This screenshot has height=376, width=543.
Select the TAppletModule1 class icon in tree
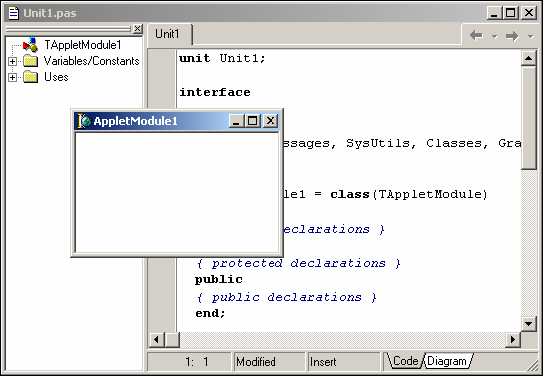pyautogui.click(x=30, y=45)
